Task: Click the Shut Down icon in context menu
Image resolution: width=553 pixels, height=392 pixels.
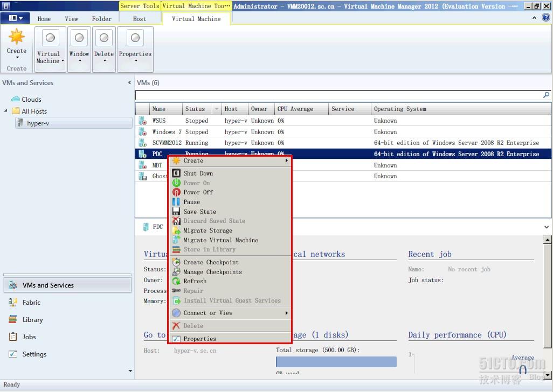Action: [x=176, y=173]
